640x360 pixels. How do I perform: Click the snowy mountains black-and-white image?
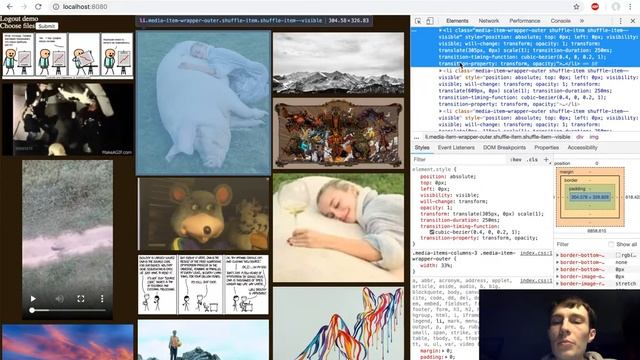[x=338, y=63]
